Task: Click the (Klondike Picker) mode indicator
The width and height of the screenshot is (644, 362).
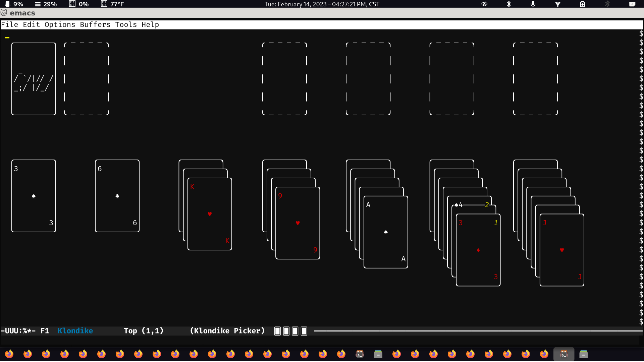Action: tap(227, 331)
